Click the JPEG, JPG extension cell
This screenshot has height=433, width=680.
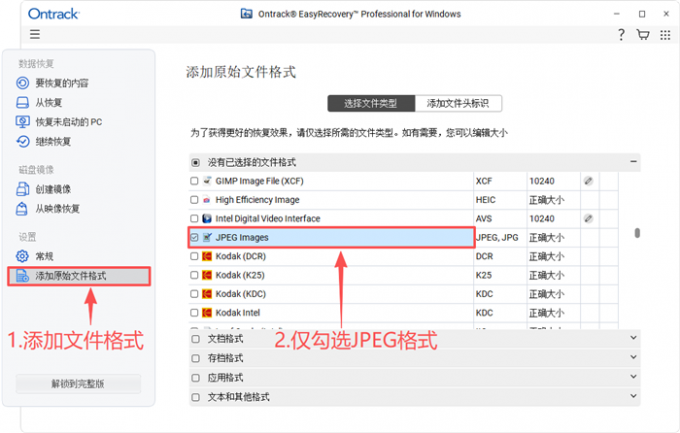coord(497,237)
